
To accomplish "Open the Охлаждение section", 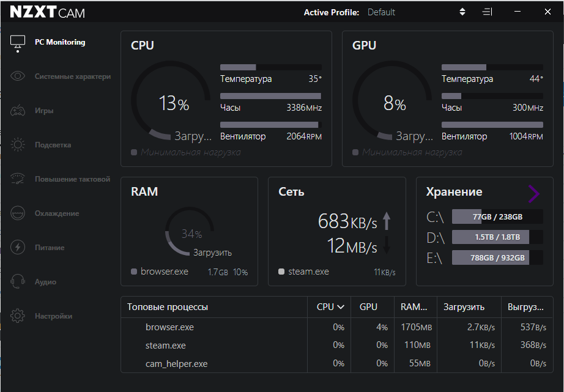I will pos(57,213).
